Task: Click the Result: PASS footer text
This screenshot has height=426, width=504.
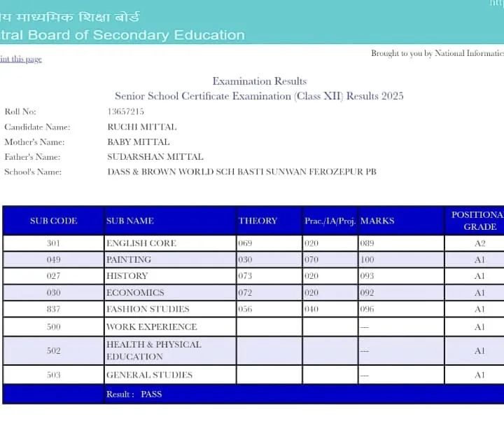Action: pos(134,394)
